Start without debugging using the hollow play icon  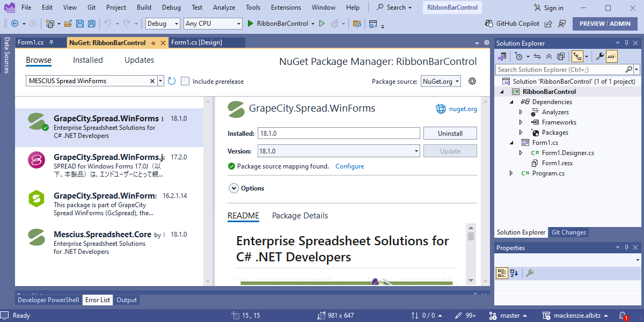(322, 24)
